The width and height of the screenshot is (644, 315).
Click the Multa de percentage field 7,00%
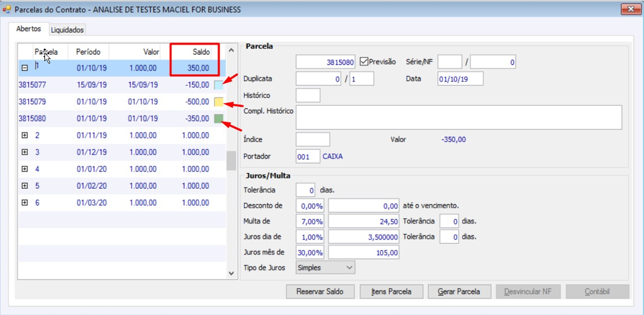coord(310,222)
